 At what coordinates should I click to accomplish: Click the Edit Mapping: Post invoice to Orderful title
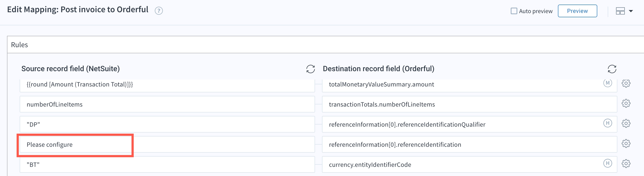pos(78,10)
